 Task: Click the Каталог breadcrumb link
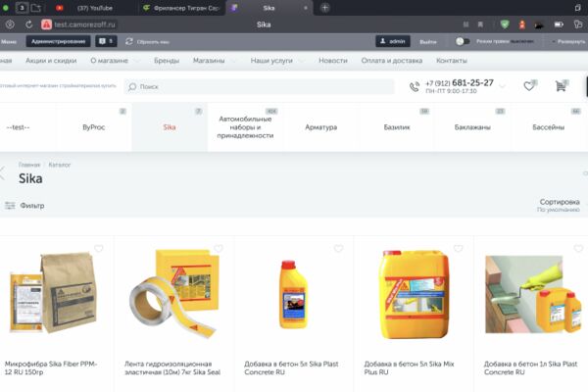[59, 165]
